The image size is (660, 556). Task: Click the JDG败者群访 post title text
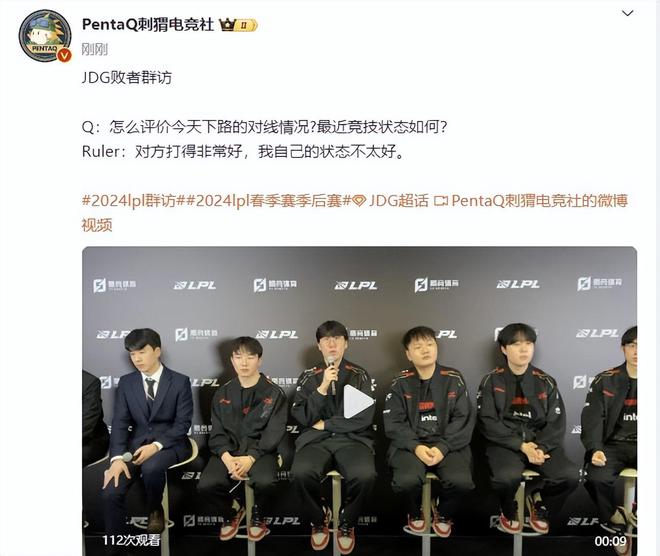127,78
